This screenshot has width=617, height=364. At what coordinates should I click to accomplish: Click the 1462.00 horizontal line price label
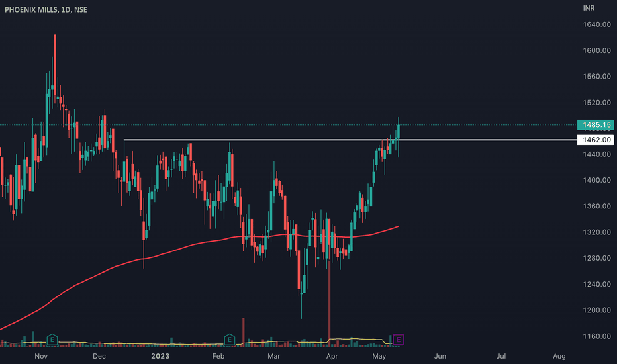(x=595, y=140)
